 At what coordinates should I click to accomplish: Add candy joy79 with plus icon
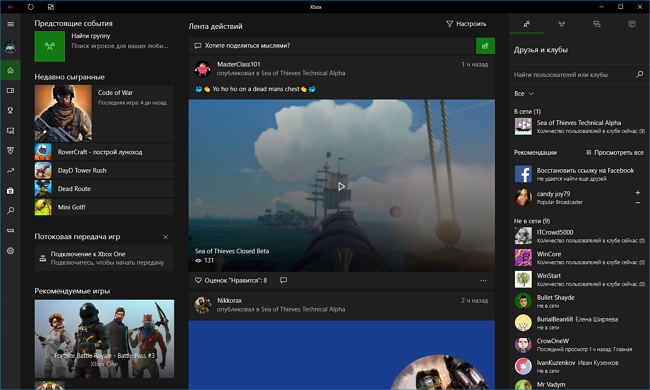[x=638, y=193]
